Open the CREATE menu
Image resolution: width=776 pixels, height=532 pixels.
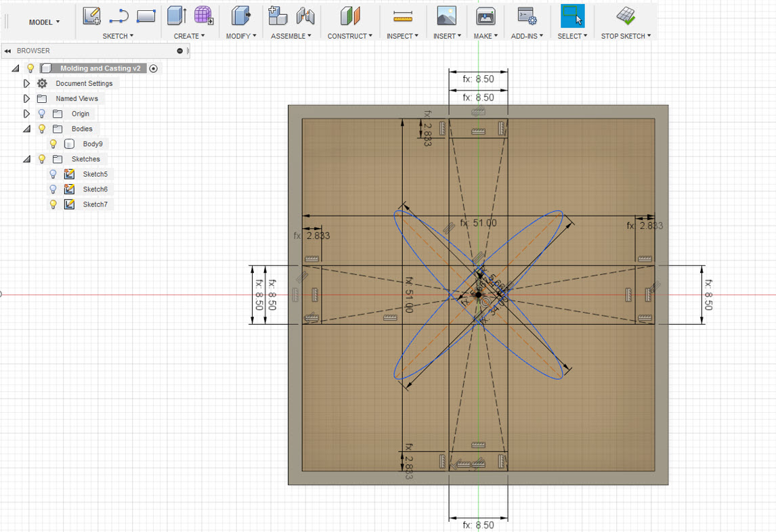189,36
